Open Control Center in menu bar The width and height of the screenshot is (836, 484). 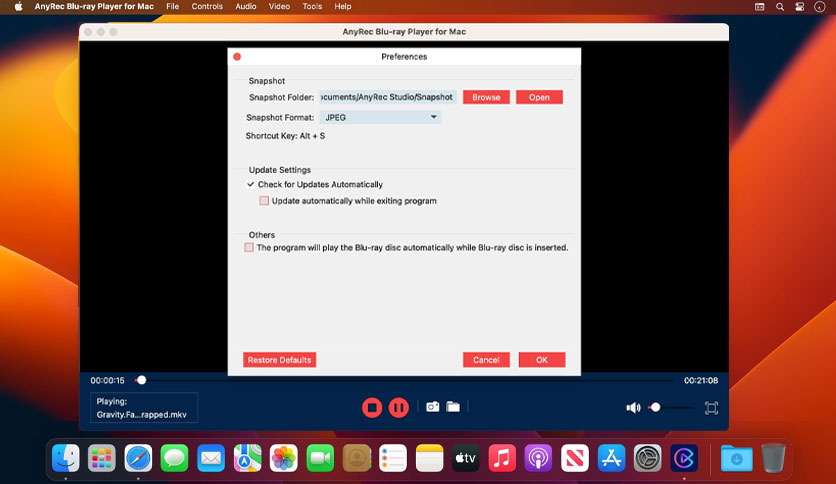pos(800,7)
